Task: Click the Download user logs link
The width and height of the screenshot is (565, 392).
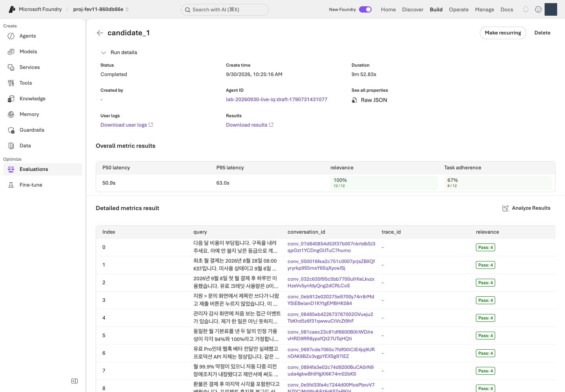Action: click(127, 125)
